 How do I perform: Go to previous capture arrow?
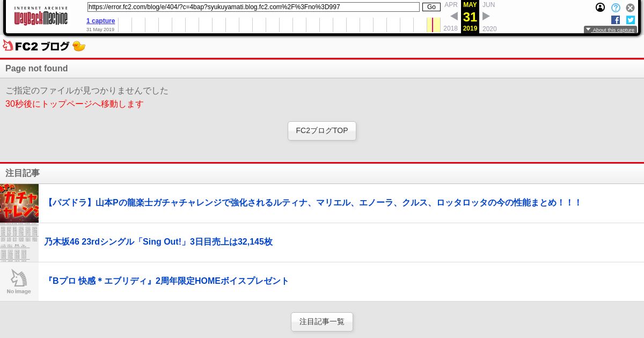coord(454,16)
